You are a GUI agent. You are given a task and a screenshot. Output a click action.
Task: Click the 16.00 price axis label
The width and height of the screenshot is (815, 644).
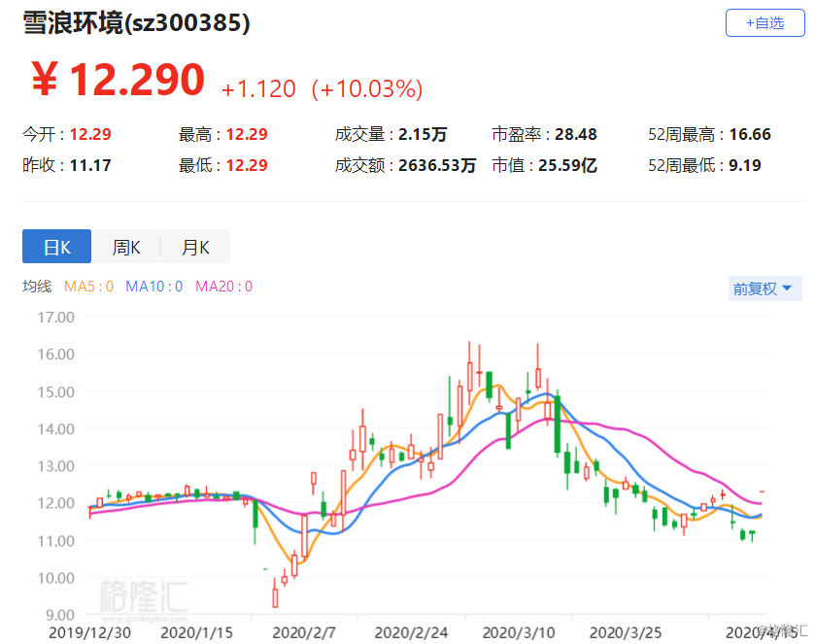click(x=55, y=354)
